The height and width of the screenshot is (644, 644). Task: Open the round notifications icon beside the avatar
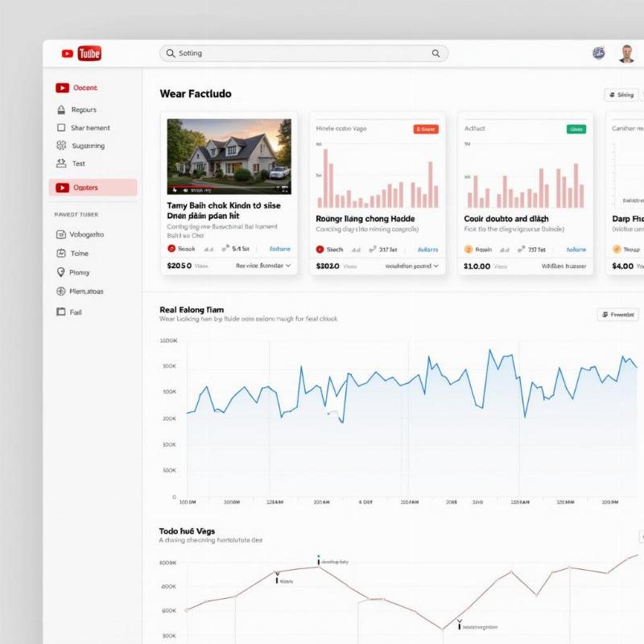point(598,53)
